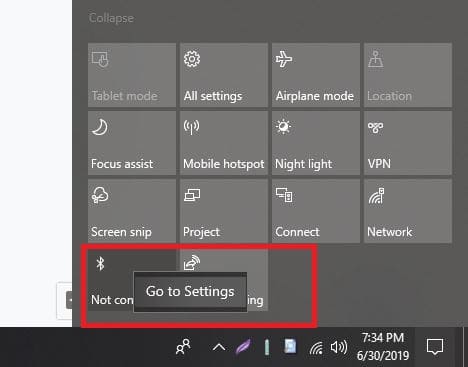Open the Project display options tile
The image size is (468, 367).
click(224, 211)
